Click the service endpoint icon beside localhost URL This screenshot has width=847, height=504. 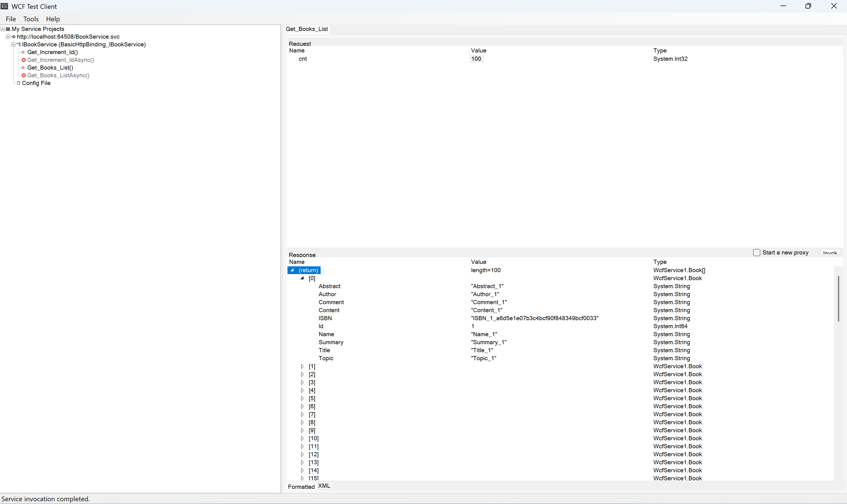click(x=13, y=37)
